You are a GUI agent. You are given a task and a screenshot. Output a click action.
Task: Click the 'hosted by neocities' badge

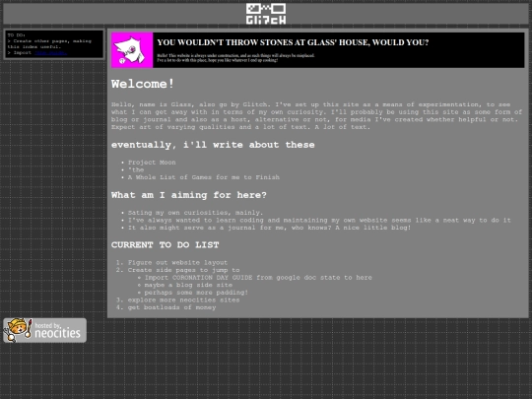point(44,330)
